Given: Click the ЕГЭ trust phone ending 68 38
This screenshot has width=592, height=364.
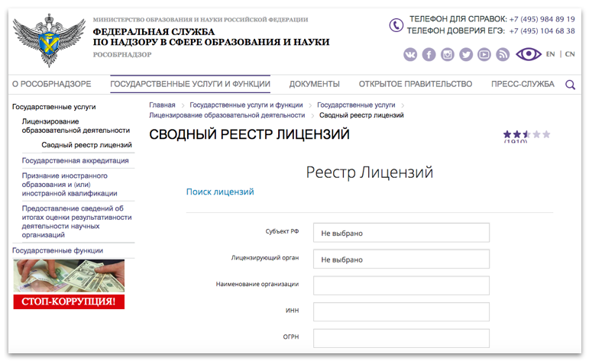Looking at the screenshot, I should (x=542, y=31).
